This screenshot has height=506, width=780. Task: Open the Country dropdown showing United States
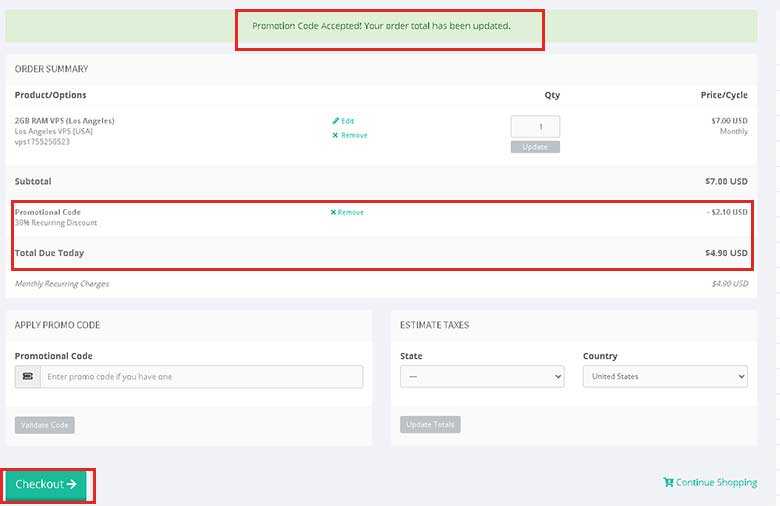(665, 377)
